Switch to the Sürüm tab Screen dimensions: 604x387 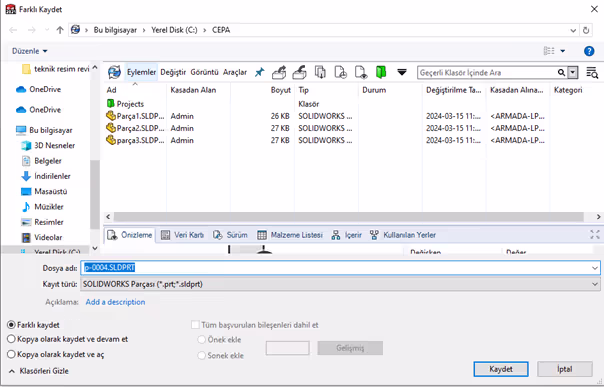230,235
